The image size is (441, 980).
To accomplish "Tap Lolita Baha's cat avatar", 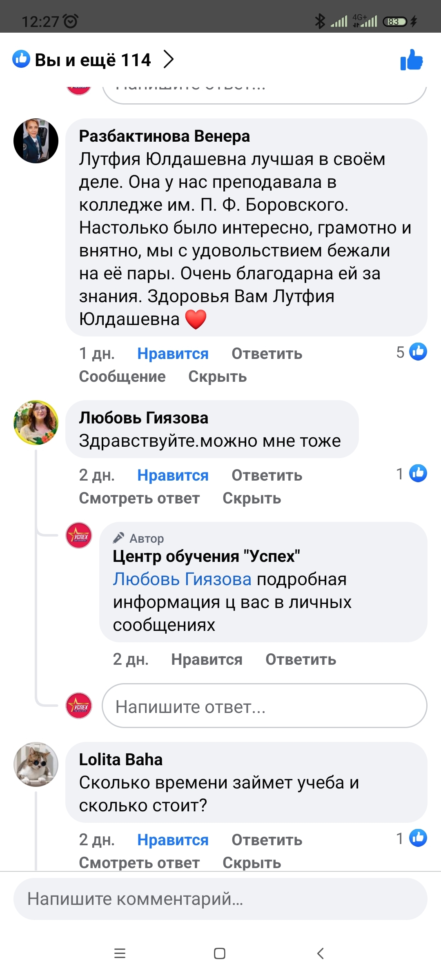I will (x=36, y=764).
